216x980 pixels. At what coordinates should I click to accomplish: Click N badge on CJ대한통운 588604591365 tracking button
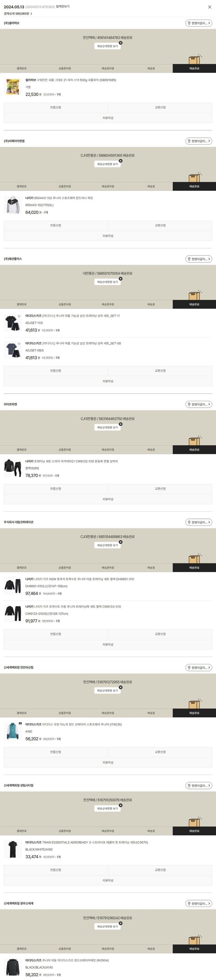(121, 161)
